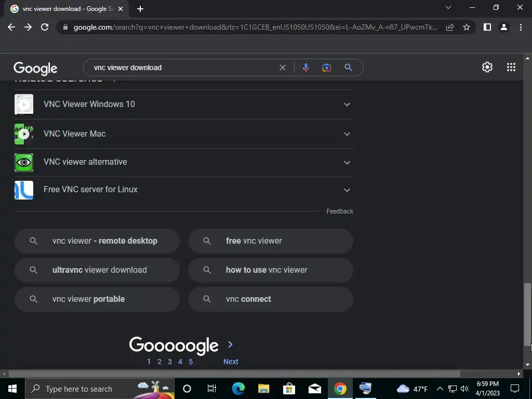
Task: Go to the Google logo homepage
Action: (35, 68)
